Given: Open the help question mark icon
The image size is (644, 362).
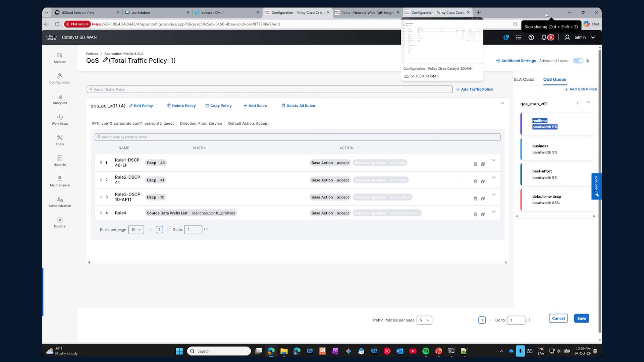Looking at the screenshot, I should [531, 38].
